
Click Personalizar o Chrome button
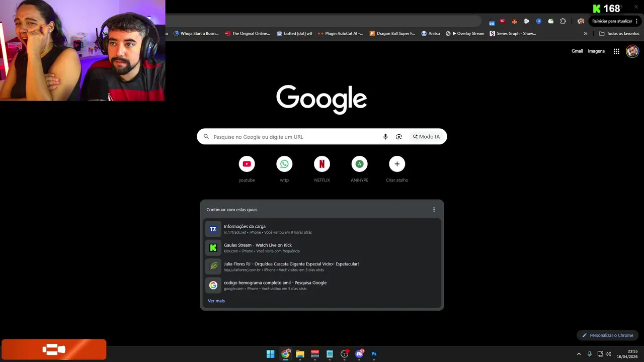[x=608, y=335]
